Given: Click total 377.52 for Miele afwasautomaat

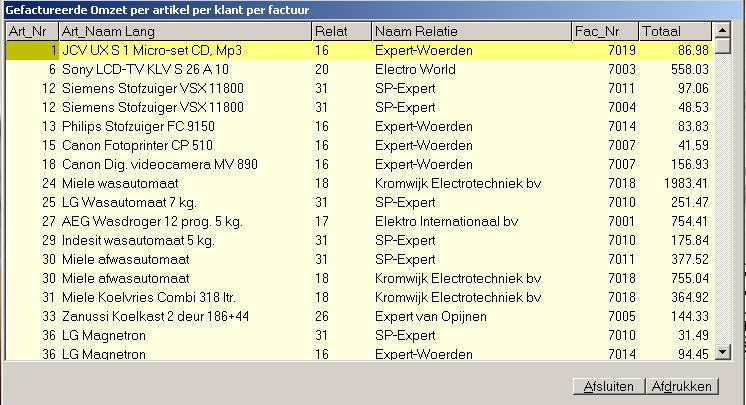Looking at the screenshot, I should [690, 260].
